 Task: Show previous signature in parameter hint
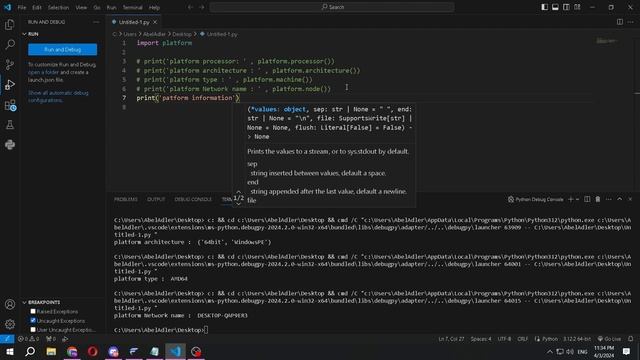tap(238, 191)
